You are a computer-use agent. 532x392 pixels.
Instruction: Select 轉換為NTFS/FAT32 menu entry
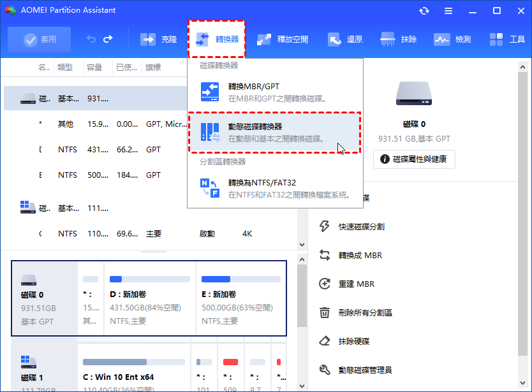275,189
